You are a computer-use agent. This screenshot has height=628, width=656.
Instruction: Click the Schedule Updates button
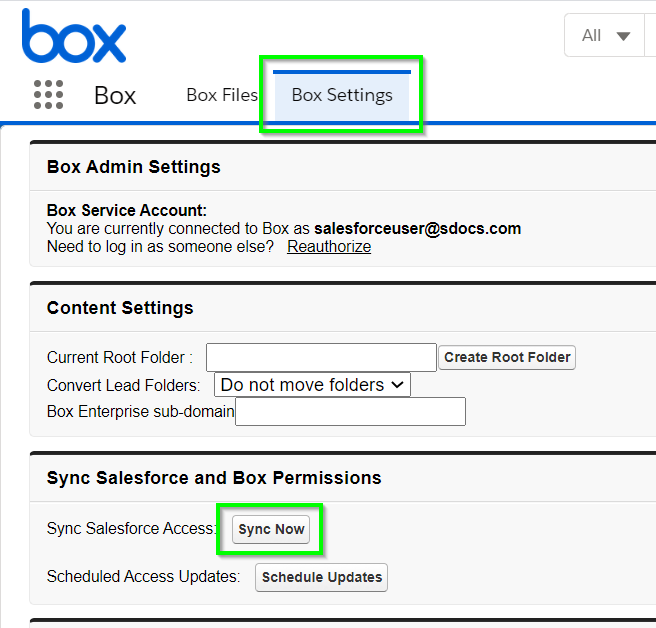(322, 577)
